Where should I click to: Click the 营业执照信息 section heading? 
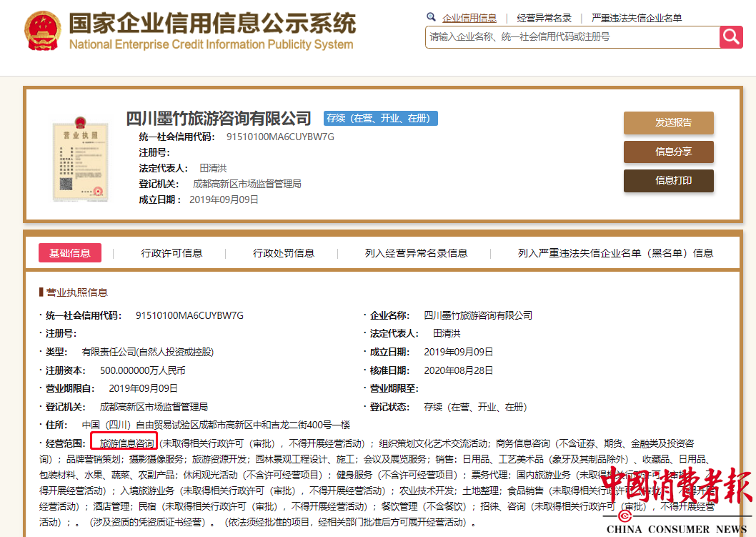pyautogui.click(x=76, y=292)
